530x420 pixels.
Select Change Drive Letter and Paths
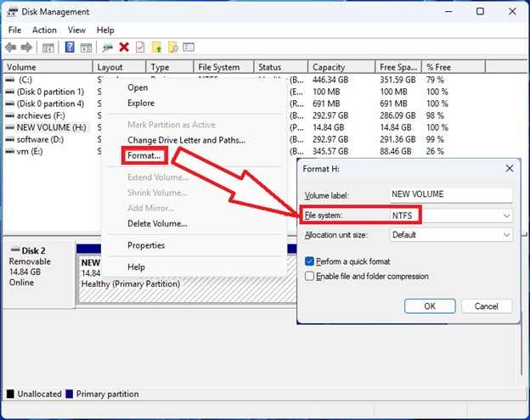tap(186, 140)
